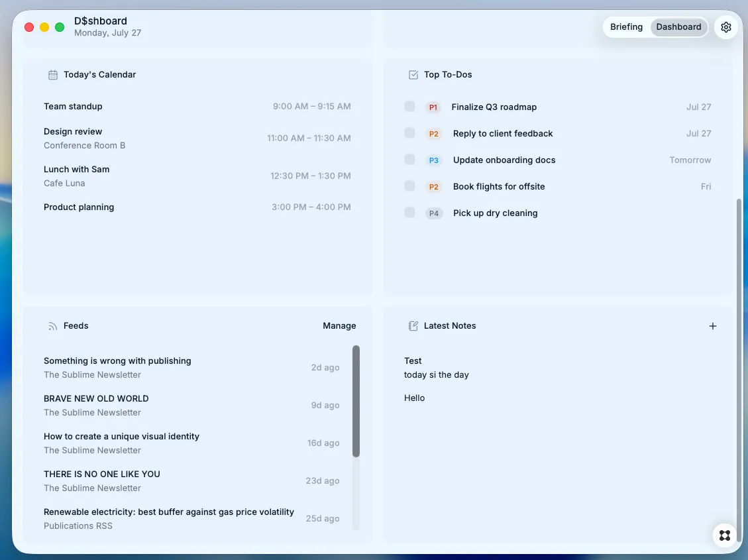The width and height of the screenshot is (748, 560).
Task: Open THERE IS NO ONE LIKE YOU article
Action: [x=191, y=481]
